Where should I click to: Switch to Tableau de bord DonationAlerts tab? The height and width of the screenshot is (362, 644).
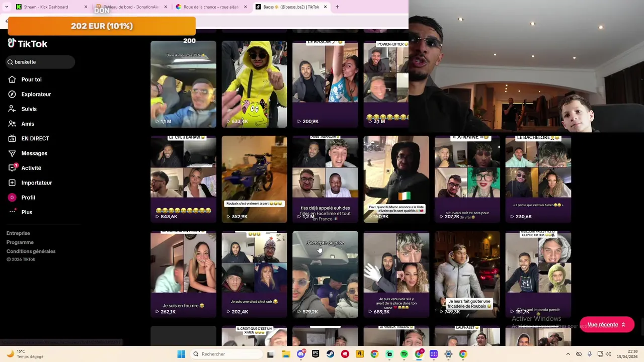(x=131, y=7)
